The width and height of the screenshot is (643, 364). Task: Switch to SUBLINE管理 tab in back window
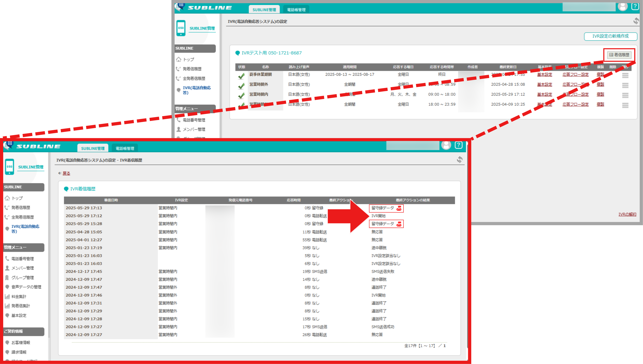point(264,9)
